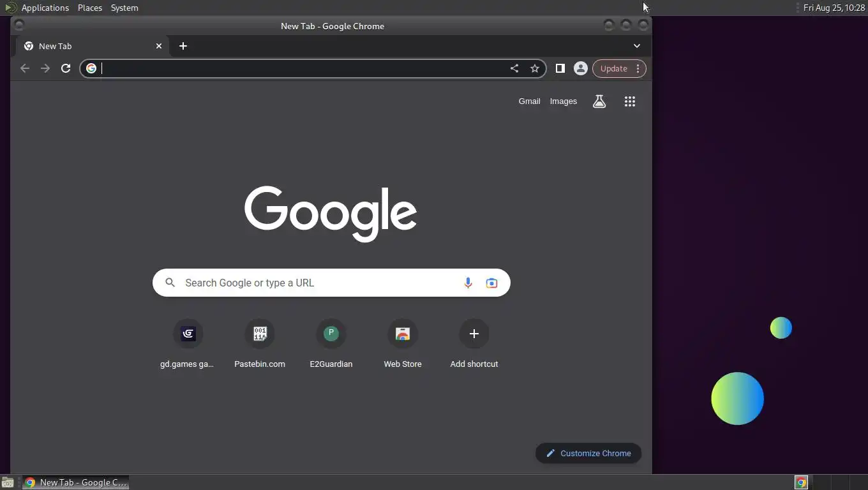Open the Web Store shortcut
The height and width of the screenshot is (490, 868).
coord(403,344)
